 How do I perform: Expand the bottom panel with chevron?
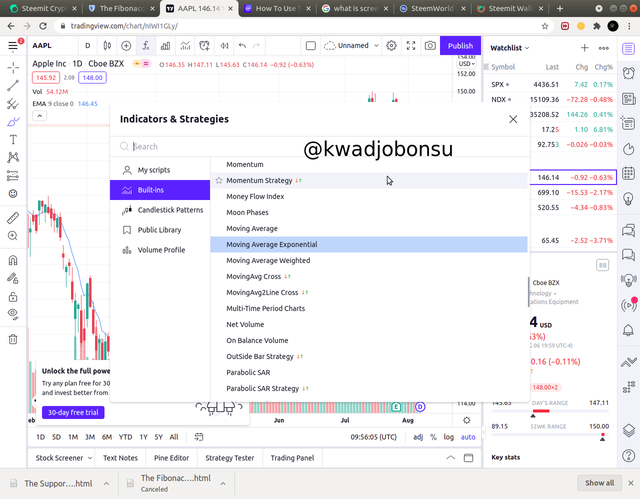[x=450, y=458]
